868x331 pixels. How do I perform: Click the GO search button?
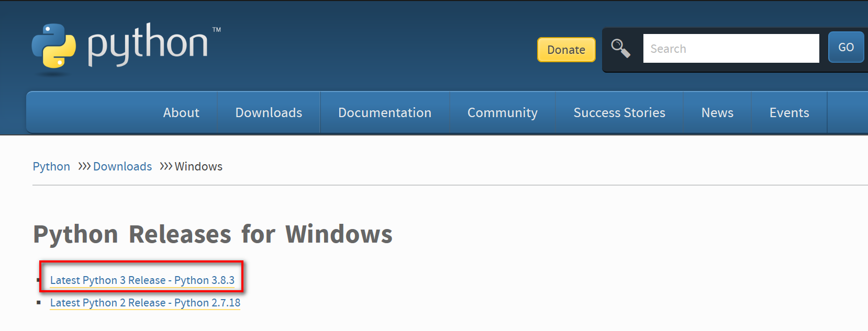tap(845, 47)
